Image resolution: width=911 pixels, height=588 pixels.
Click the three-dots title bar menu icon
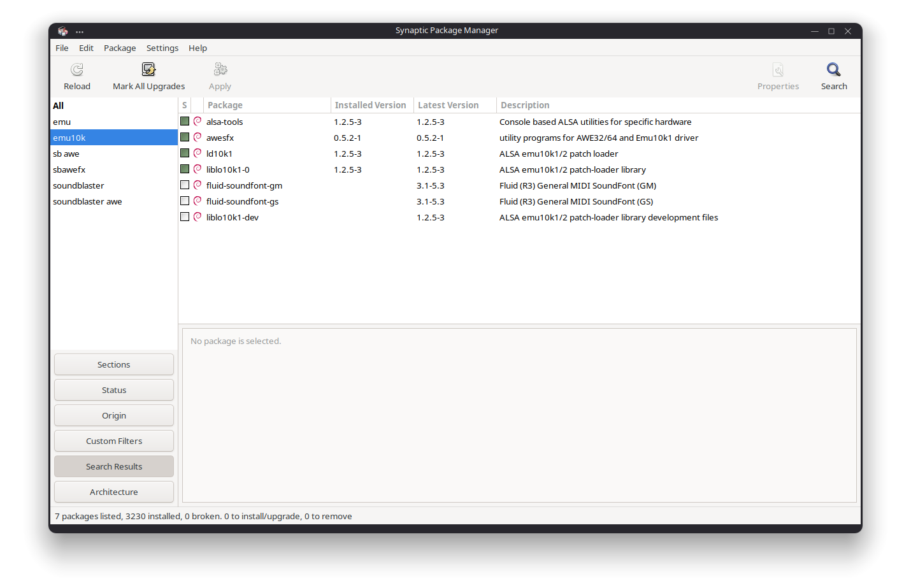80,31
